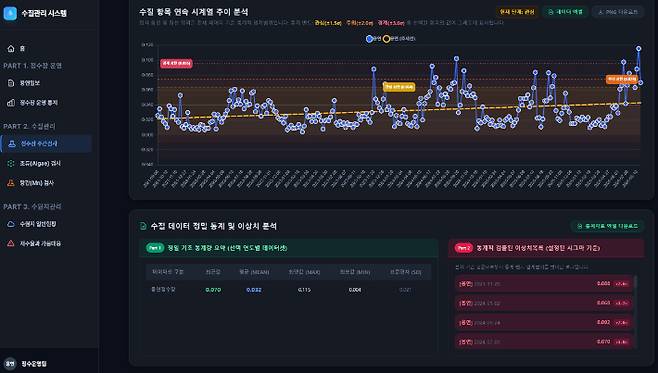
Task: Click the 수질관리 시스템 title text
Action: (44, 13)
